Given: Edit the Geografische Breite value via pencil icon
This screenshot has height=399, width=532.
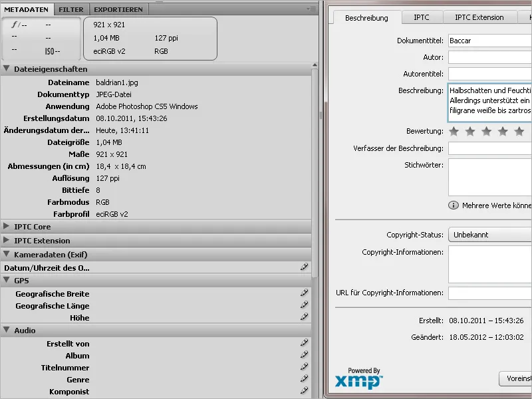Looking at the screenshot, I should 304,294.
